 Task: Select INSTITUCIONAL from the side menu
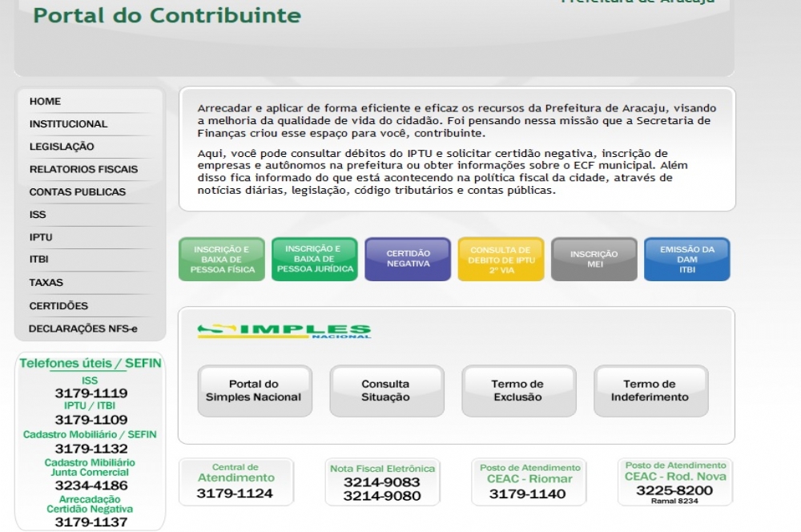68,124
